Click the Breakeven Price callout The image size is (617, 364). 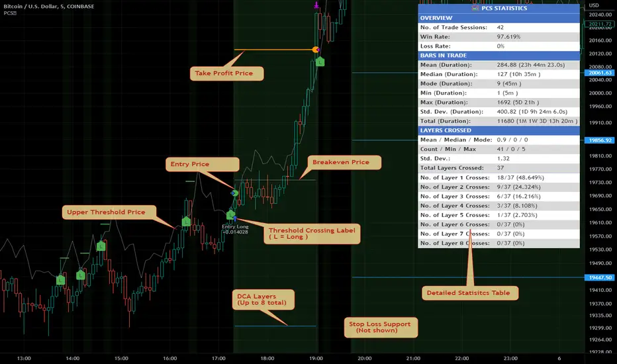(x=344, y=162)
